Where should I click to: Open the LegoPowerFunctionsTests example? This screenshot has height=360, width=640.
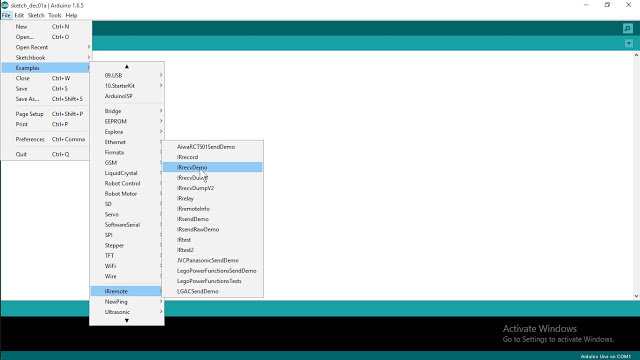pyautogui.click(x=213, y=281)
